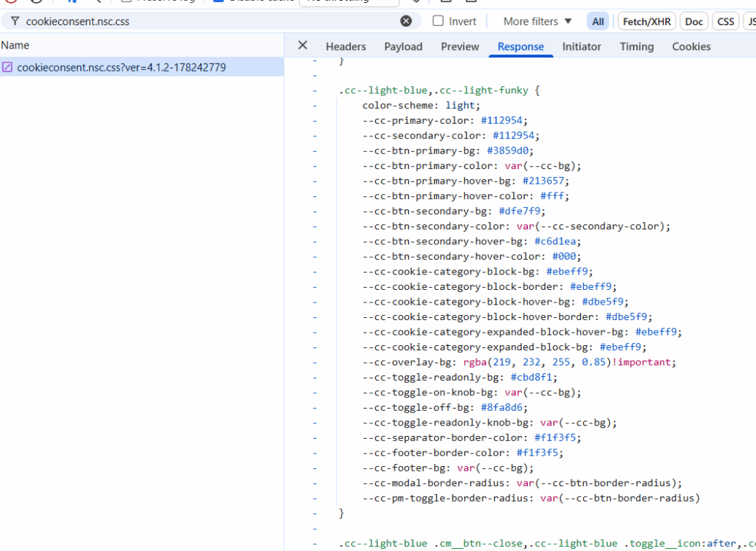756x551 pixels.
Task: Close the request details panel
Action: (x=303, y=46)
